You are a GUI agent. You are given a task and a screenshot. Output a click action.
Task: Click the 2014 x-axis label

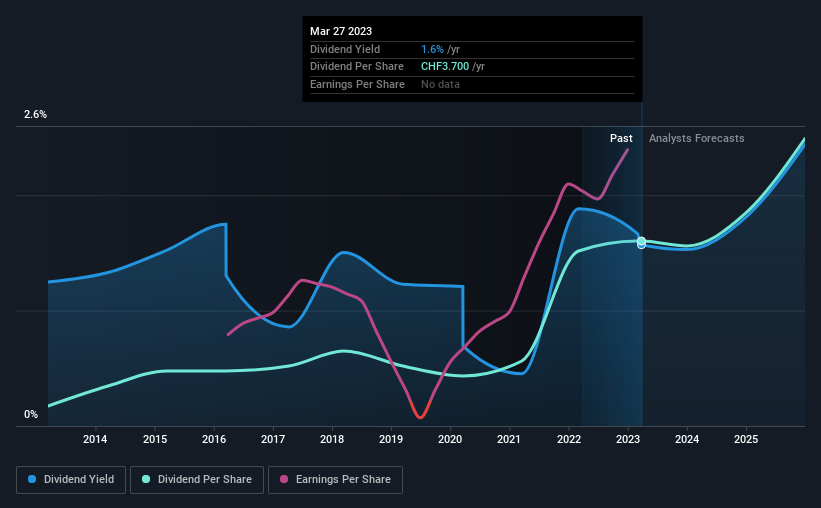tap(95, 439)
